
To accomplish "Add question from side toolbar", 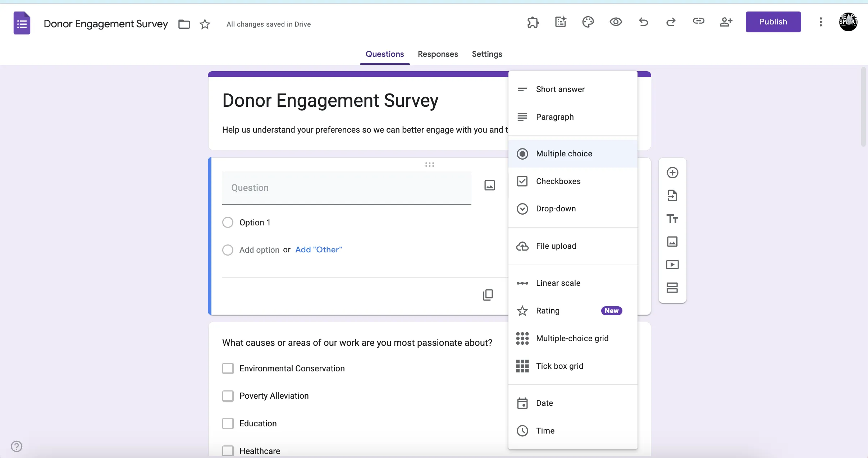I will point(672,173).
